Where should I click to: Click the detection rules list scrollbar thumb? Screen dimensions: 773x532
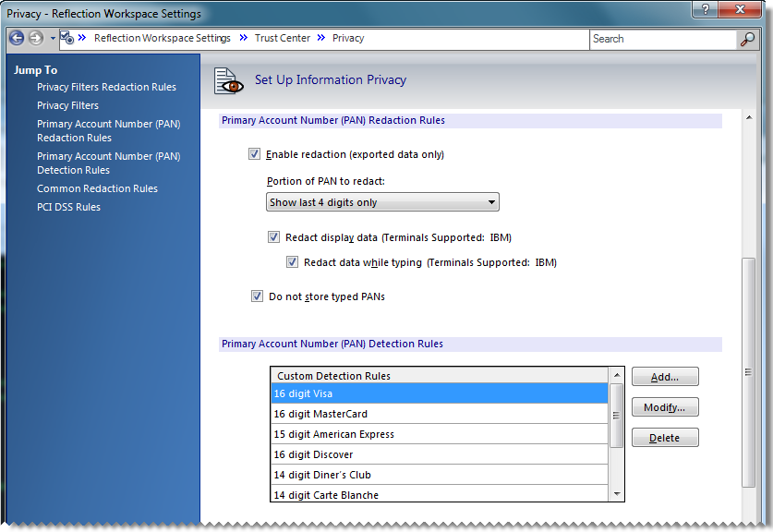pyautogui.click(x=616, y=415)
